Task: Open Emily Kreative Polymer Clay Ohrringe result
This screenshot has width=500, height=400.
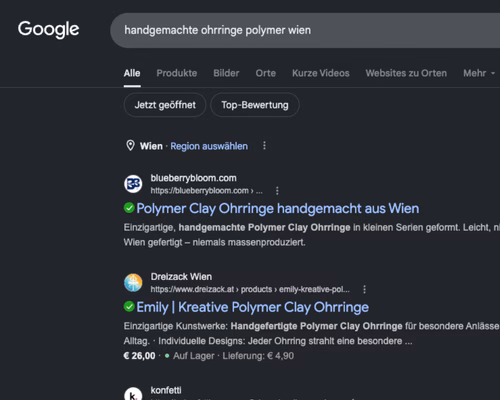Action: 252,307
